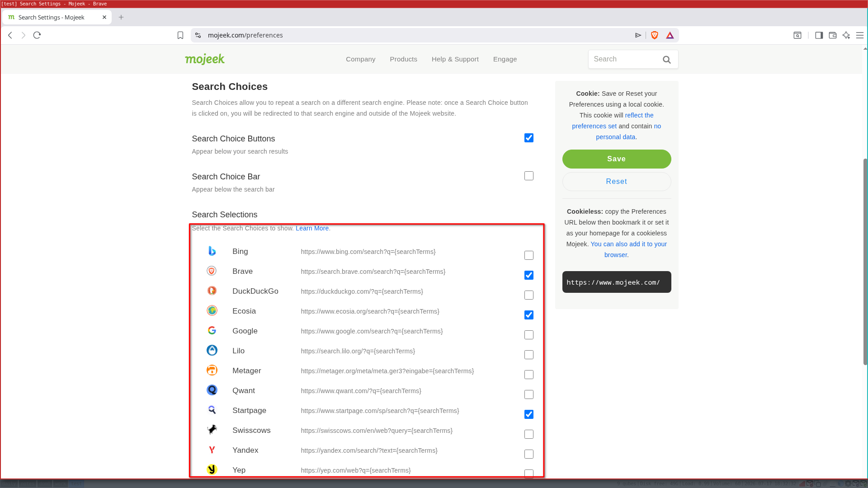868x488 pixels.
Task: Click the green Save button
Action: (x=617, y=159)
